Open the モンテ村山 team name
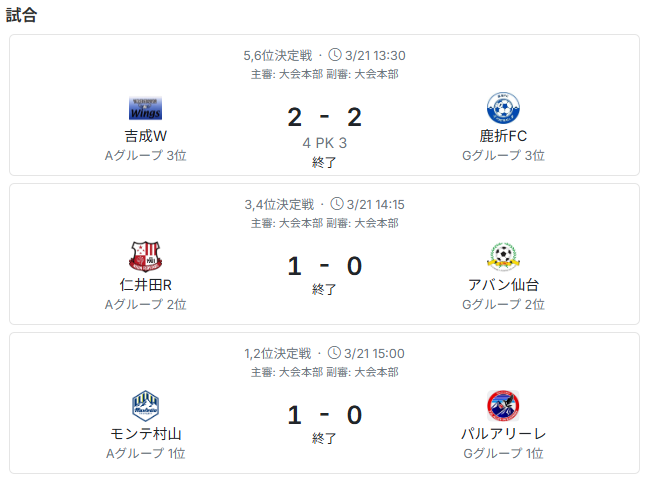Screen dimensions: 652x481 click(x=145, y=434)
